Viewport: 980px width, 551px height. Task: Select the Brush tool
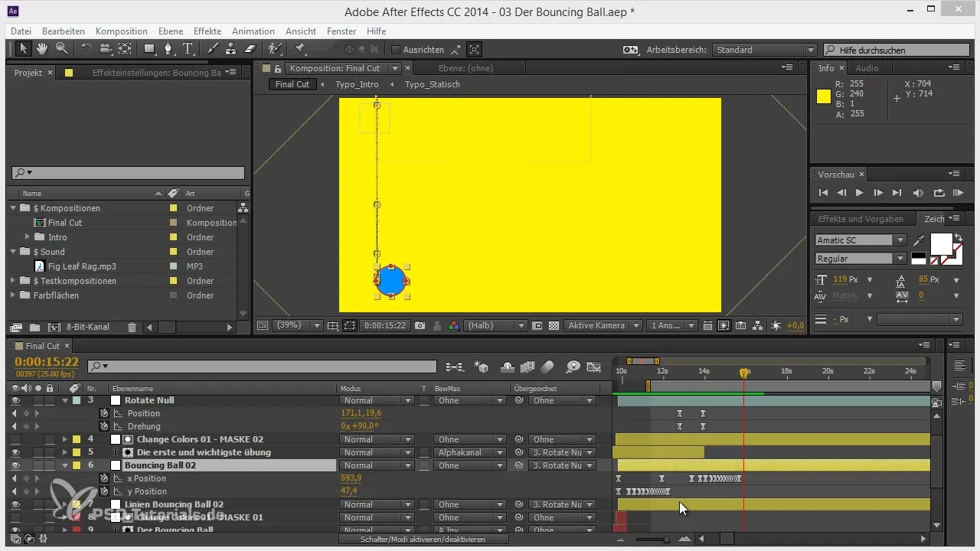pos(214,49)
